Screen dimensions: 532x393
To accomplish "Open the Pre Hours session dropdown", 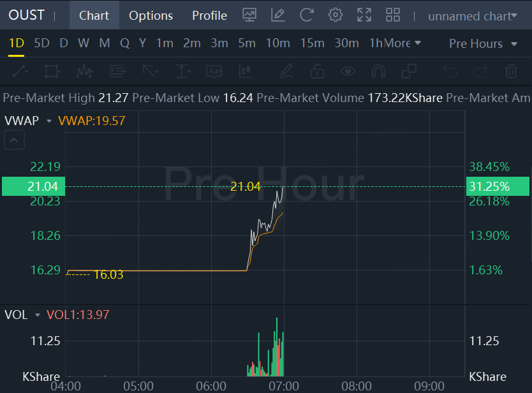I will point(483,43).
